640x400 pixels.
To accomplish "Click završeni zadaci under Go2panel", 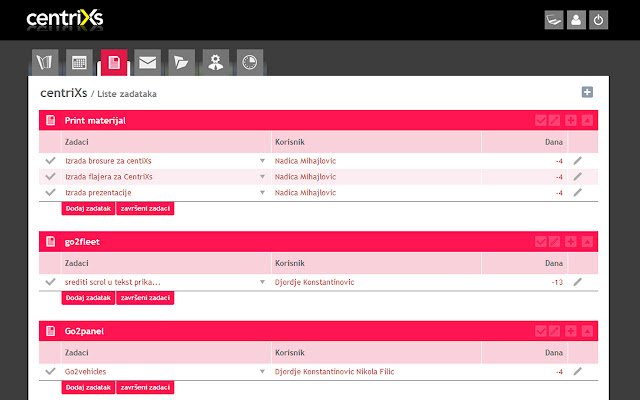I will tap(145, 387).
